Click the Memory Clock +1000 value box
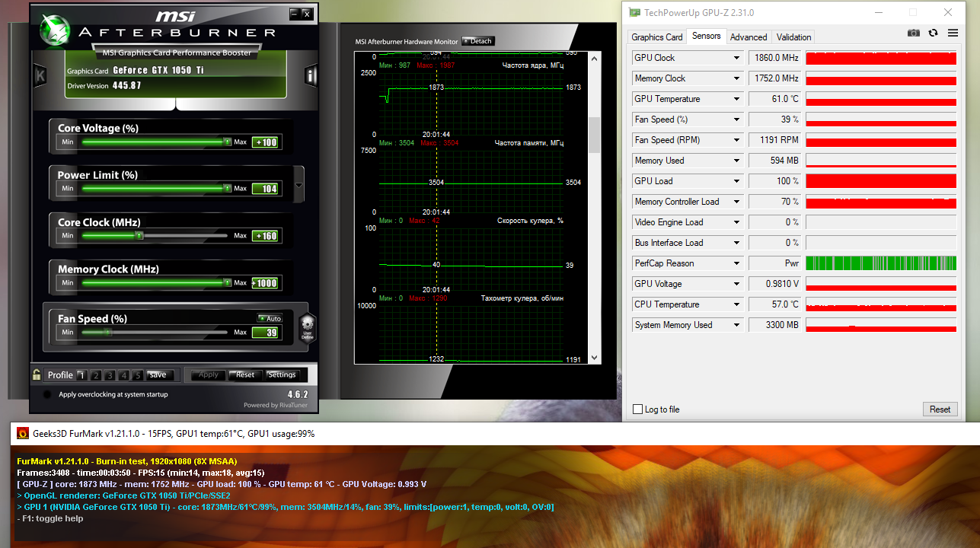 point(266,283)
